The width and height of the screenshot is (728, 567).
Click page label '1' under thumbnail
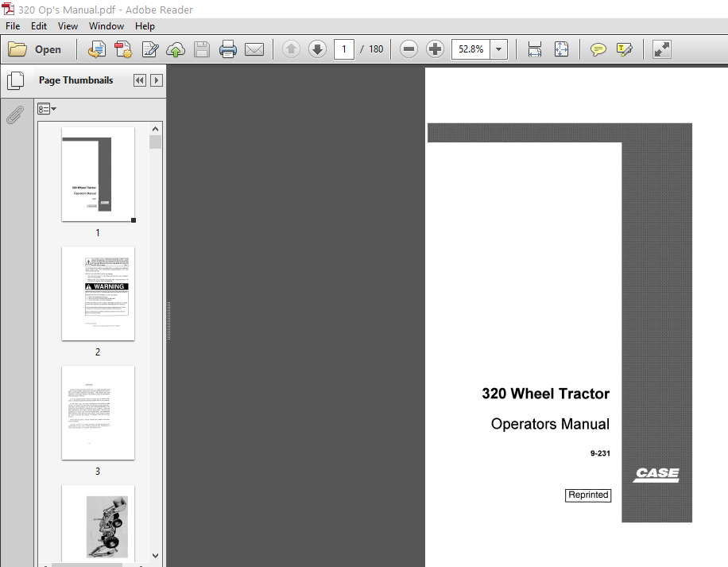coord(98,233)
